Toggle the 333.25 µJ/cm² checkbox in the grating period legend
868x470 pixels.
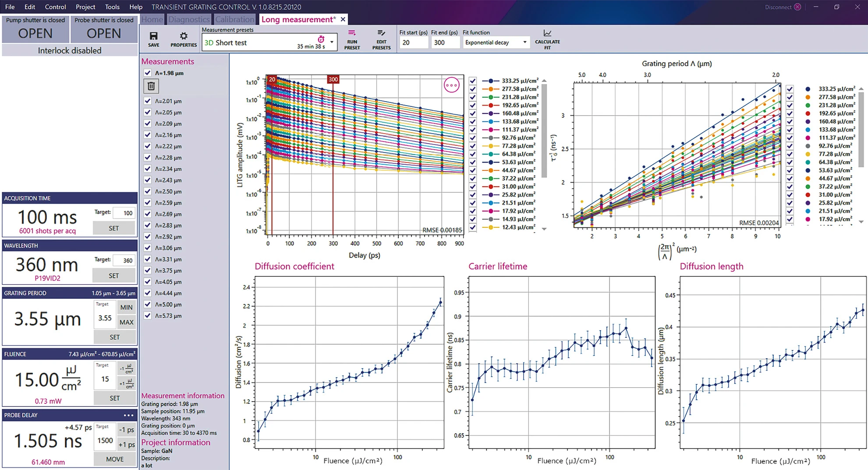click(x=790, y=89)
